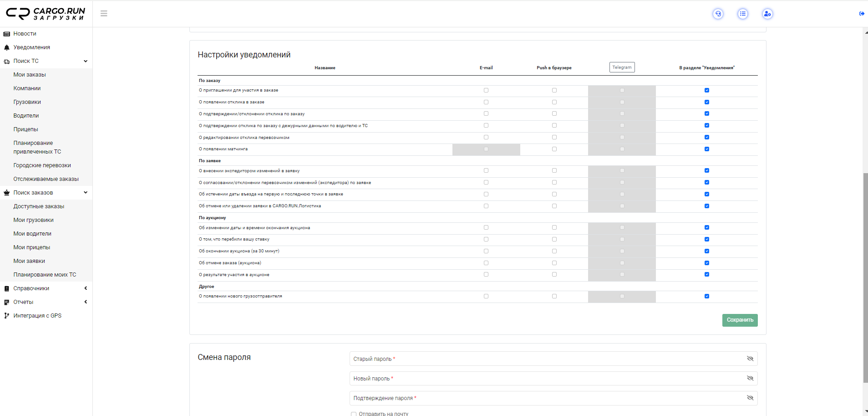Viewport: 868px width, 416px height.
Task: Focus the Подтверждение пароля input field
Action: pos(553,398)
